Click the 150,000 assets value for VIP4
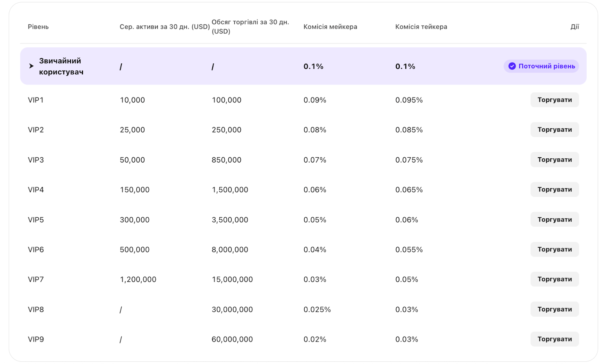The height and width of the screenshot is (364, 601). coord(134,190)
